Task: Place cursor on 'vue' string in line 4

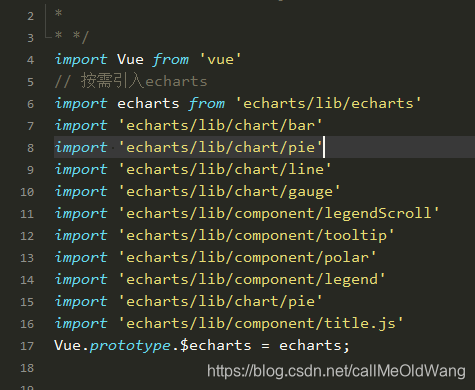Action: [220, 60]
